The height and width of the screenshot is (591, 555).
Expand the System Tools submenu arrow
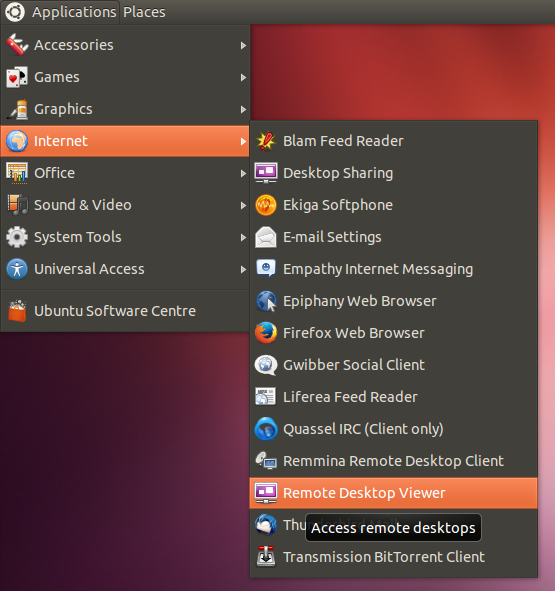243,237
